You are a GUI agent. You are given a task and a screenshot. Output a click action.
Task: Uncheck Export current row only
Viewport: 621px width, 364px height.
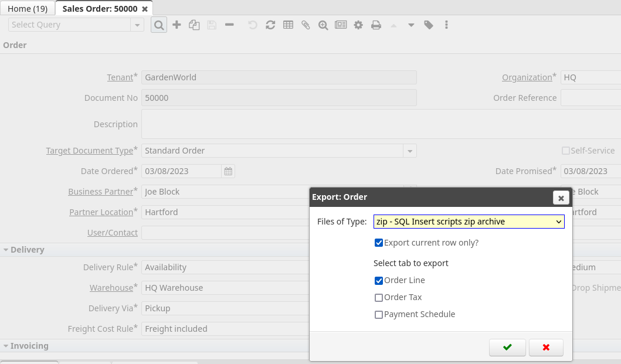click(379, 242)
